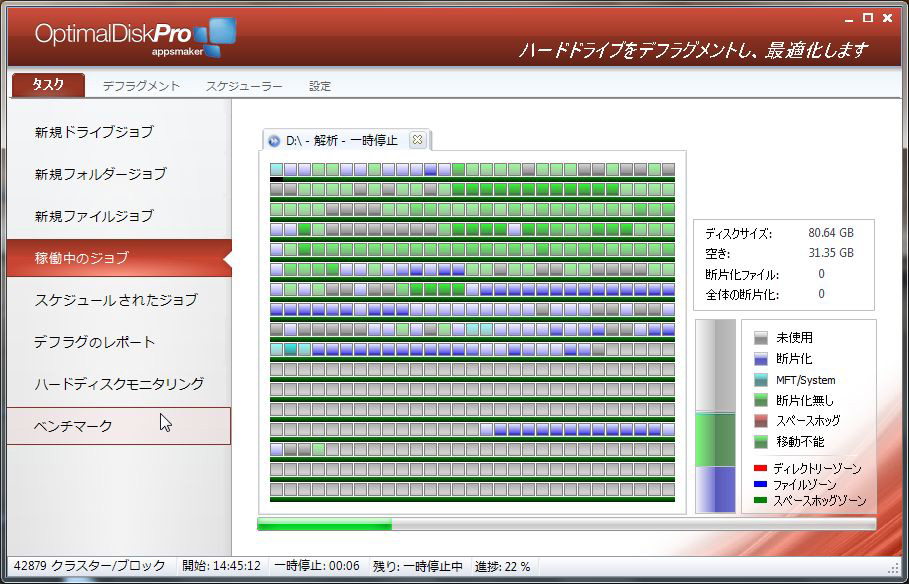Click 一時停止: 00:06 in status bar
909x584 pixels.
(x=317, y=565)
